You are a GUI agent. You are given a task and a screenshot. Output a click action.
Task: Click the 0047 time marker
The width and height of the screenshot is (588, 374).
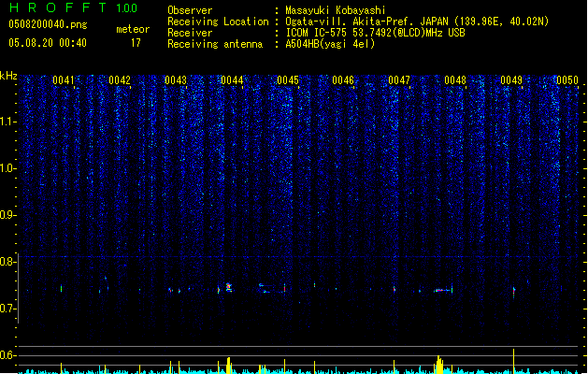point(399,80)
